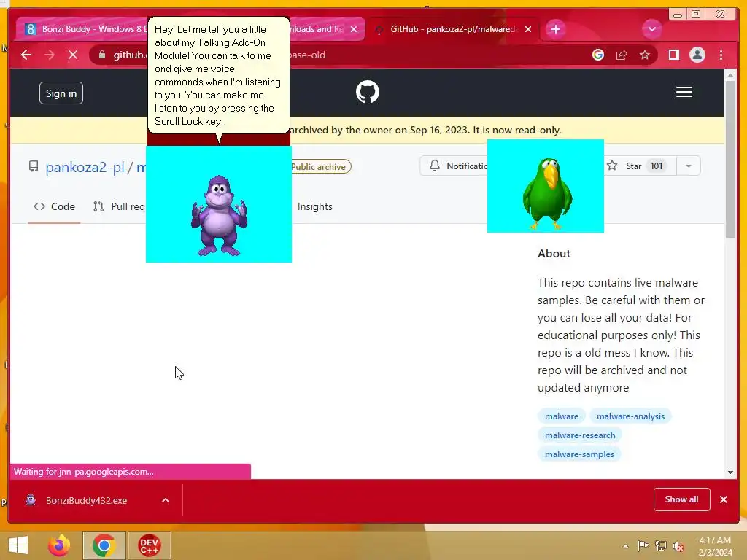Expand the Star lists dropdown arrow
This screenshot has width=747, height=560.
coord(689,166)
